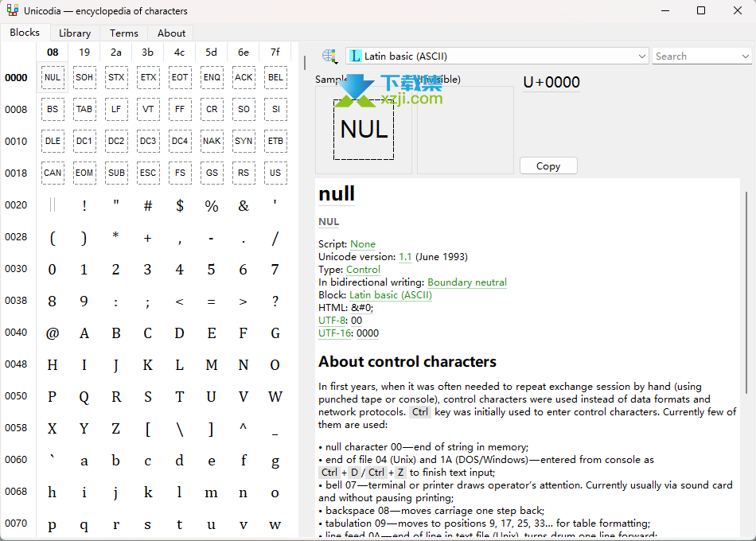This screenshot has height=541, width=756.
Task: Select the US unit separator cell
Action: pyautogui.click(x=275, y=173)
